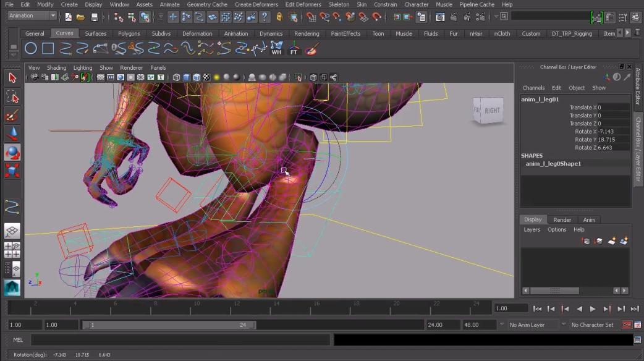
Task: Show next shelf tabs right arrow
Action: pyautogui.click(x=627, y=32)
